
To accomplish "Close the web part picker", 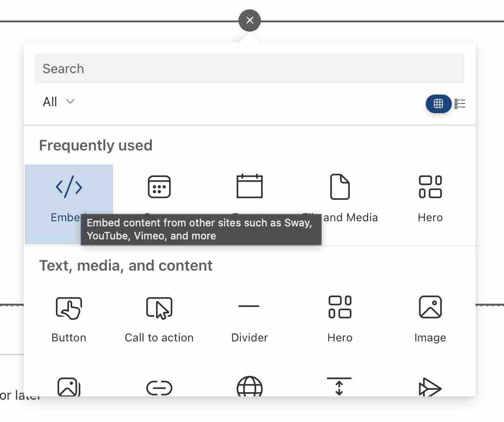I will coord(250,20).
